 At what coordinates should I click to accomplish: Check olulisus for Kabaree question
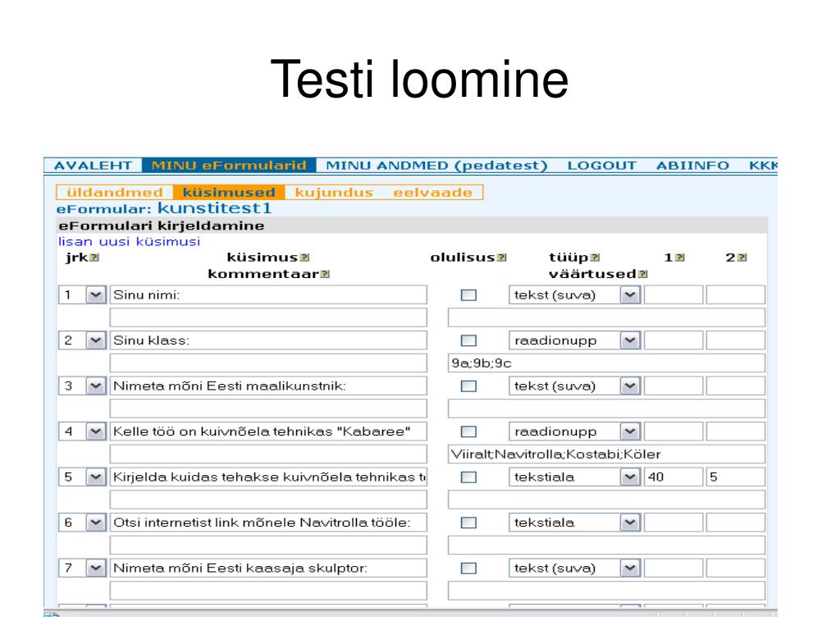coord(468,431)
